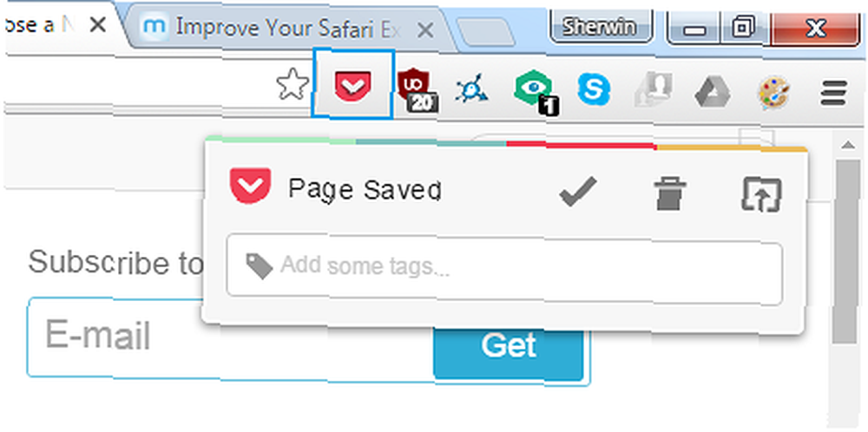Screen dimensions: 868x432
Task: Switch to the Improve Your Safari tab
Action: (288, 27)
